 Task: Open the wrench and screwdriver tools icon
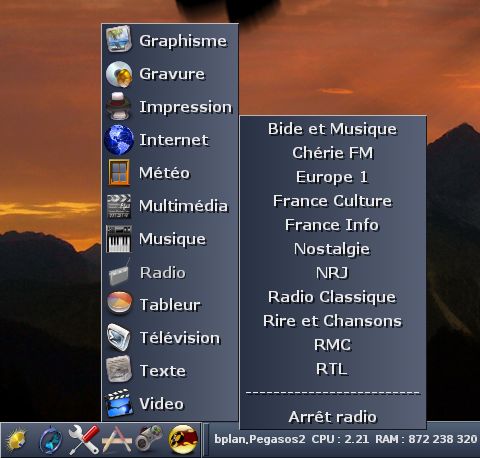tap(83, 439)
